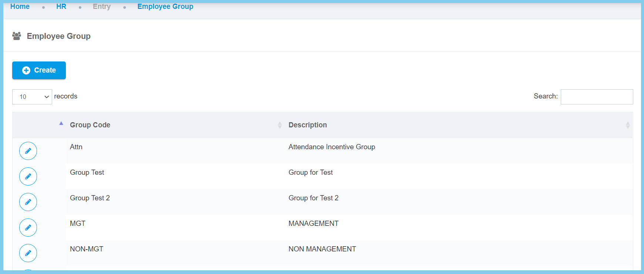
Task: Click the MANAGEMENT description cell
Action: tap(313, 224)
